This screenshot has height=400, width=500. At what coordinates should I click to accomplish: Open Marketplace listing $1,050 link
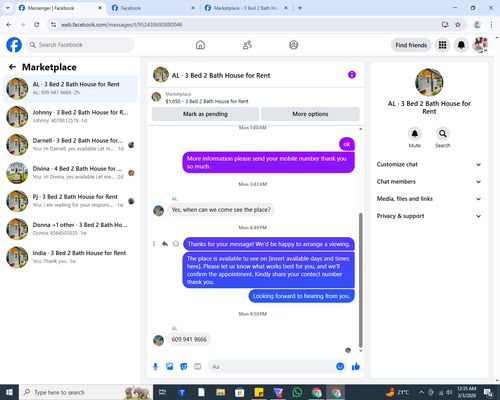tap(207, 101)
